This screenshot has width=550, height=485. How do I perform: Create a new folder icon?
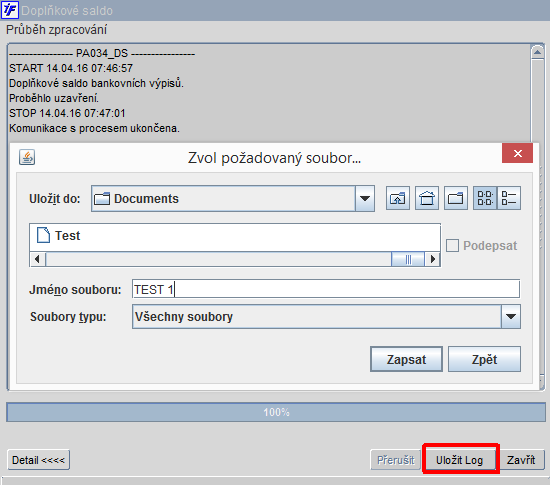pos(456,198)
